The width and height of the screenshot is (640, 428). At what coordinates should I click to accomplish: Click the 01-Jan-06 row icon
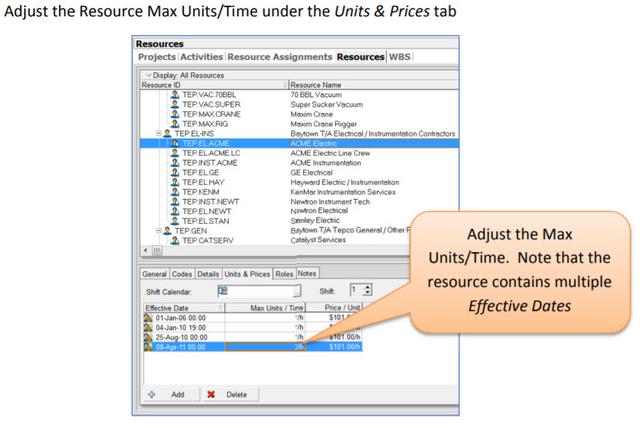pos(148,318)
